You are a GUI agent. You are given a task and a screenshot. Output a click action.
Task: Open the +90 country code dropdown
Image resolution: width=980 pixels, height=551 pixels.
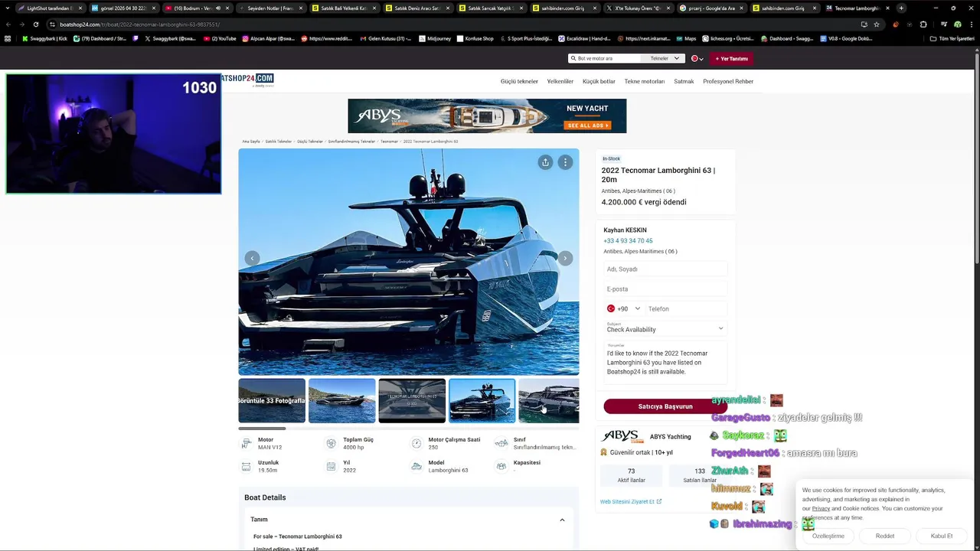point(623,308)
